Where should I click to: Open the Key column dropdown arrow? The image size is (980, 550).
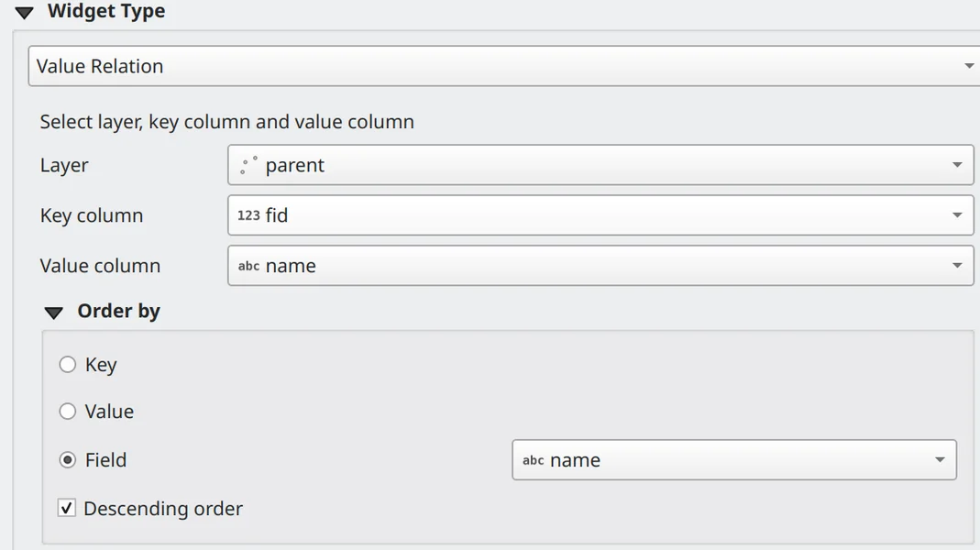coord(956,215)
